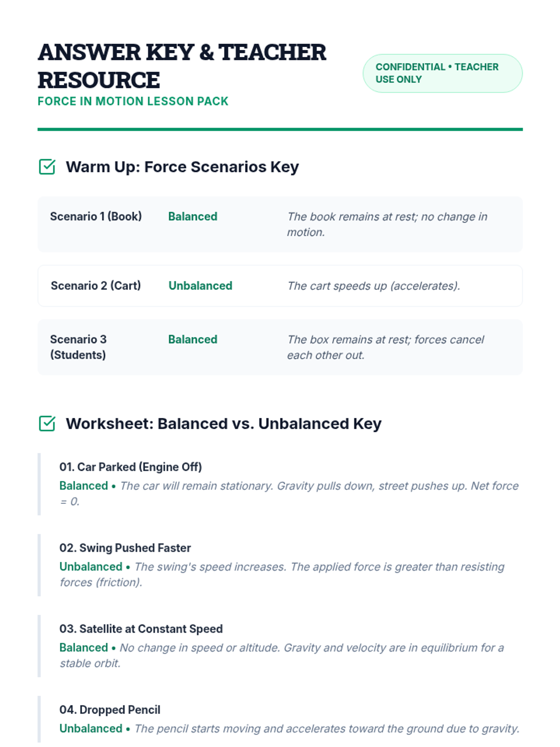Click the checkmark icon beside Warm Up heading
The width and height of the screenshot is (560, 747).
pyautogui.click(x=47, y=167)
